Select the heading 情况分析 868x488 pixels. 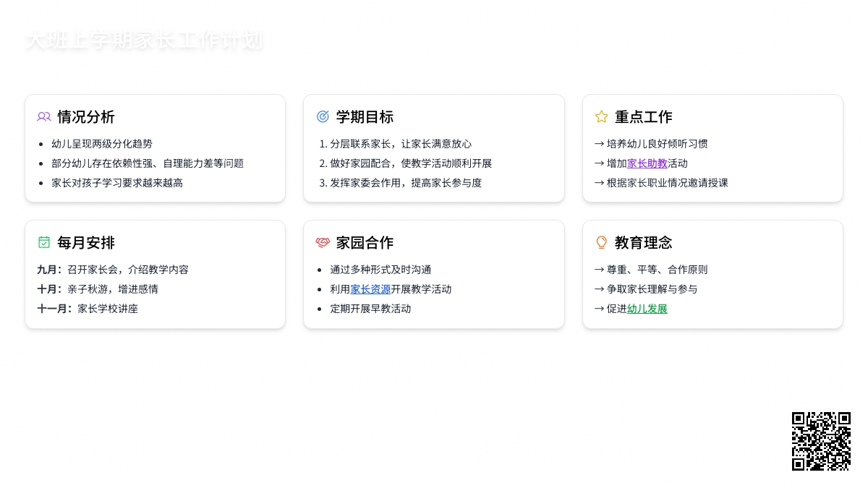pyautogui.click(x=86, y=117)
